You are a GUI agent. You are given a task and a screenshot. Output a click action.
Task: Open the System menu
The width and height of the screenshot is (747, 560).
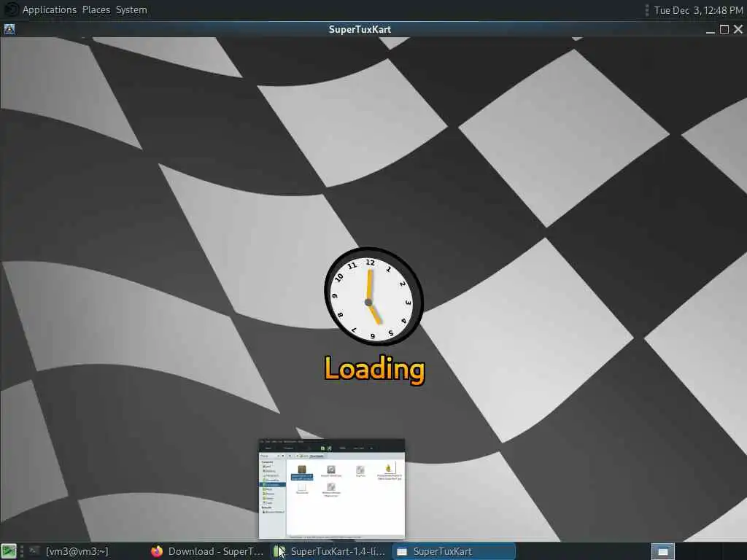[131, 9]
